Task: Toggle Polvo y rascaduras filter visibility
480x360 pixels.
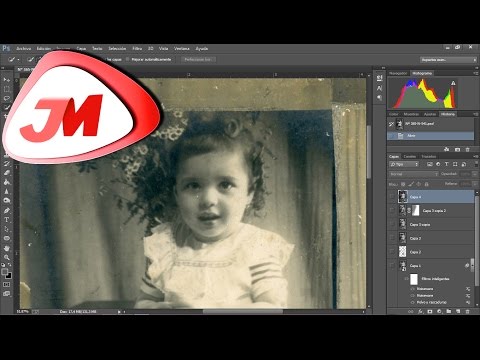Action: click(413, 302)
